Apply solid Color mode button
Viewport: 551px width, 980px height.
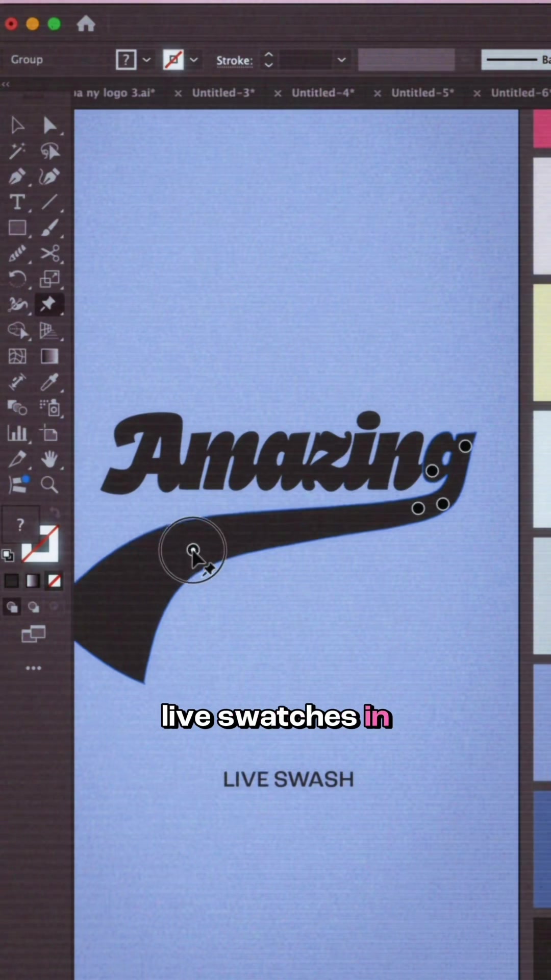[12, 581]
